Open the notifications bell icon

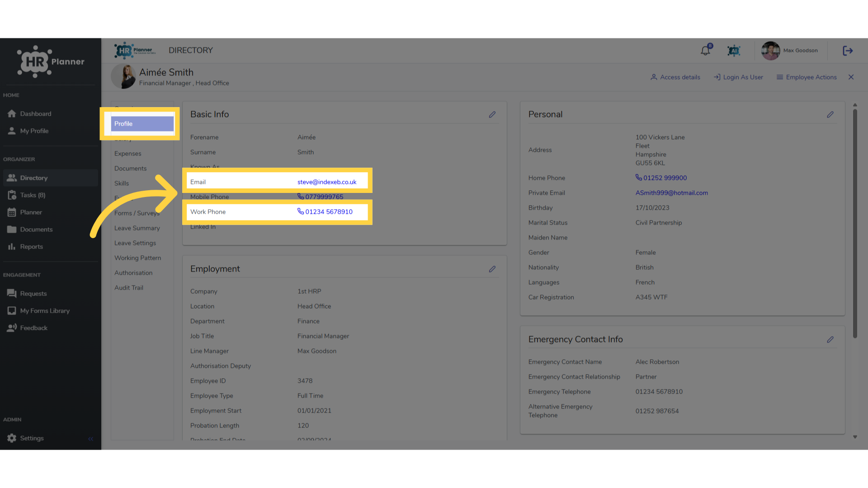tap(706, 51)
